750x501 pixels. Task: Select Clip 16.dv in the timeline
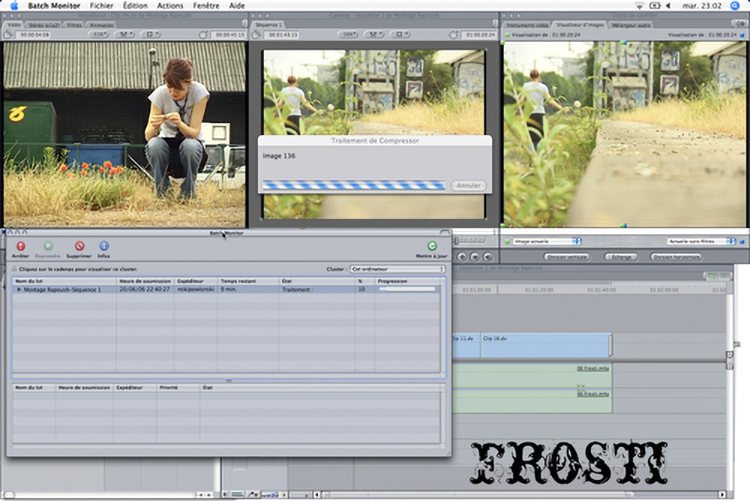click(x=546, y=345)
